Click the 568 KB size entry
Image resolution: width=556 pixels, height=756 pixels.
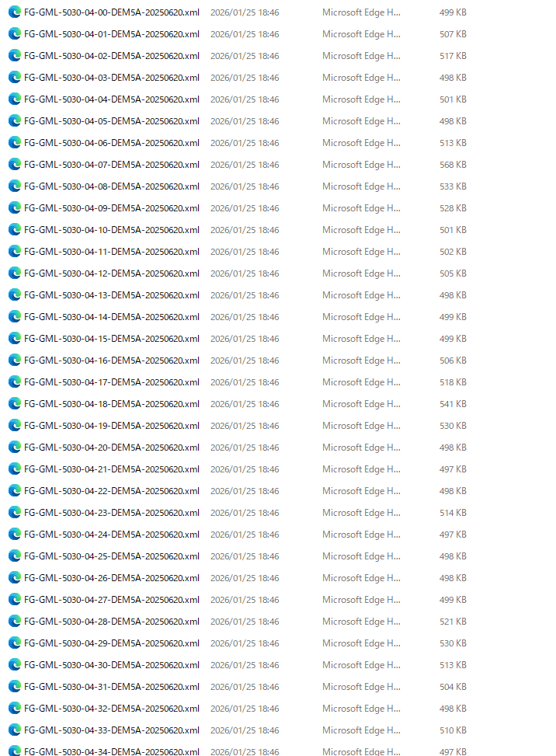[453, 165]
